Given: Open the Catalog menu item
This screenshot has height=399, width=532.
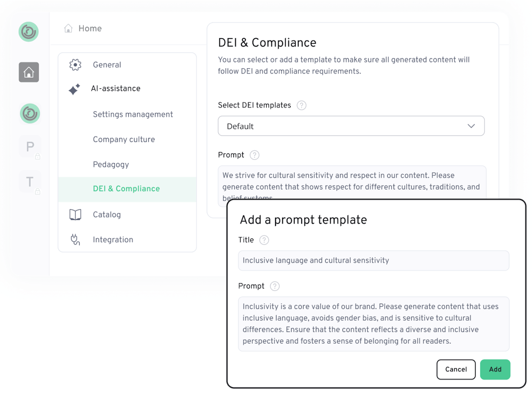Looking at the screenshot, I should point(107,215).
